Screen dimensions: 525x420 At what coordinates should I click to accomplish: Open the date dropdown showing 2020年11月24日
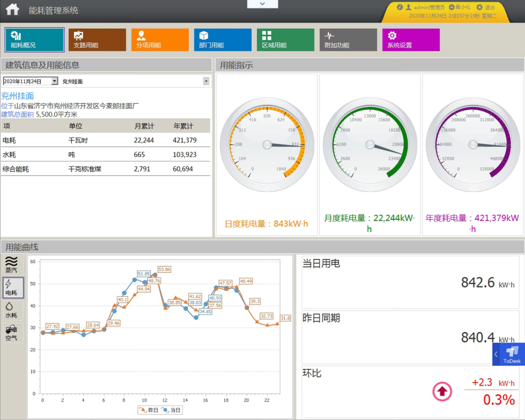click(x=54, y=81)
